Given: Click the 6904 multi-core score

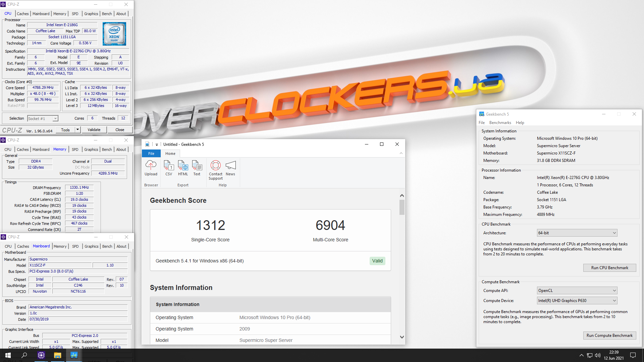Looking at the screenshot, I should coord(330,225).
